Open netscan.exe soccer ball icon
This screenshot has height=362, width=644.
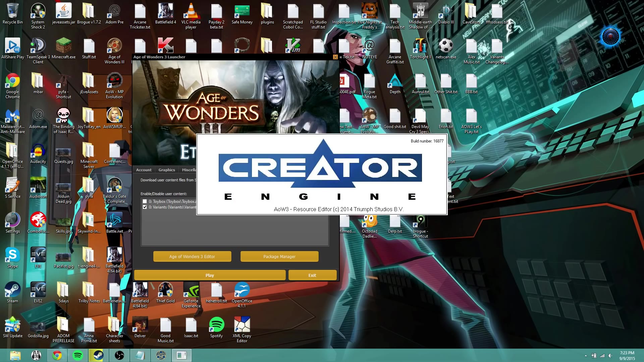coord(446,49)
